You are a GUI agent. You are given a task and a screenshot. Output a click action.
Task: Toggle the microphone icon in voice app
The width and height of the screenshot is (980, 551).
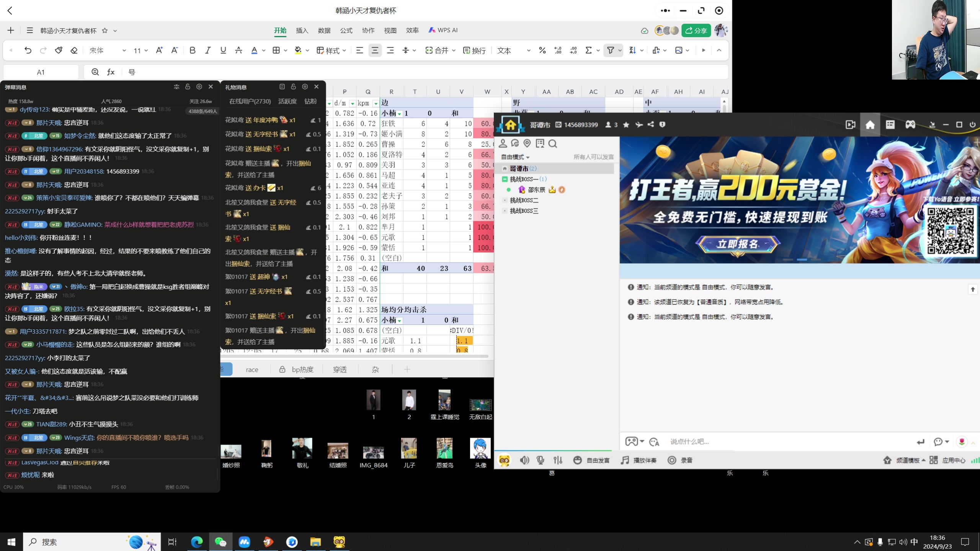pyautogui.click(x=541, y=460)
